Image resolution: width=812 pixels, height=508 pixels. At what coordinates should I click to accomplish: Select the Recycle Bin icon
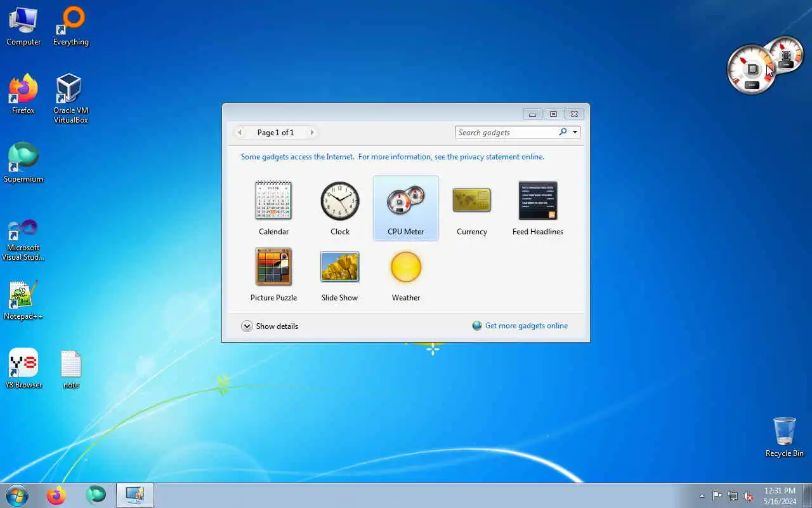coord(785,437)
